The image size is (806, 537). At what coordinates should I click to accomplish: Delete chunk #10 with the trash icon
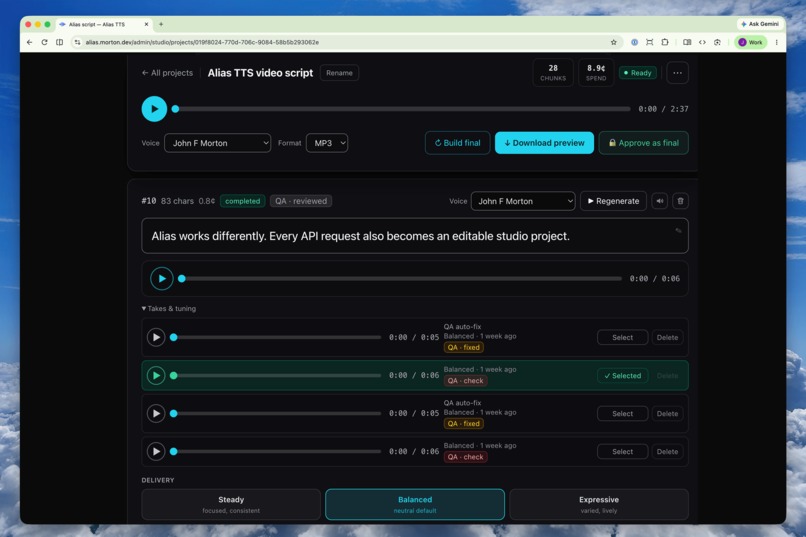click(680, 201)
